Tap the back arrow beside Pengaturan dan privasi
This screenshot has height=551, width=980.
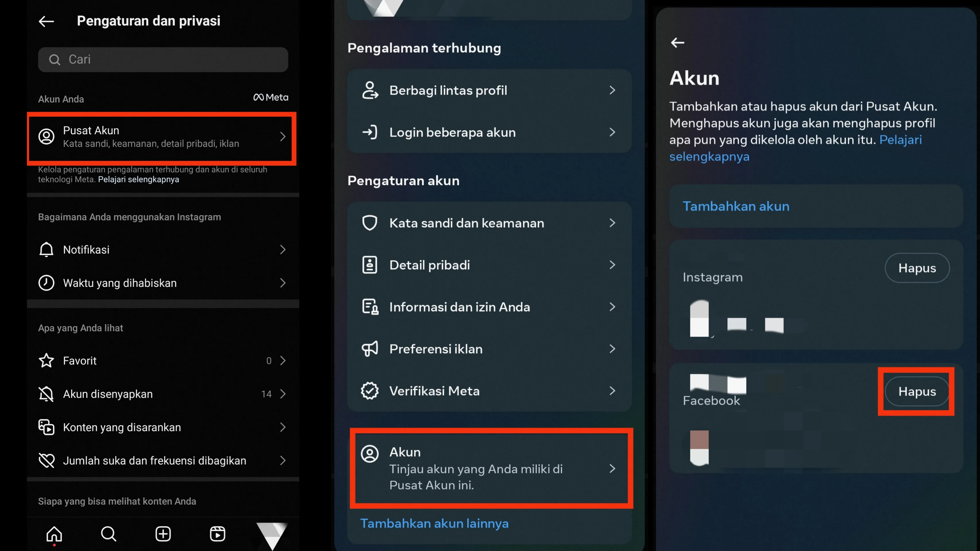click(46, 21)
